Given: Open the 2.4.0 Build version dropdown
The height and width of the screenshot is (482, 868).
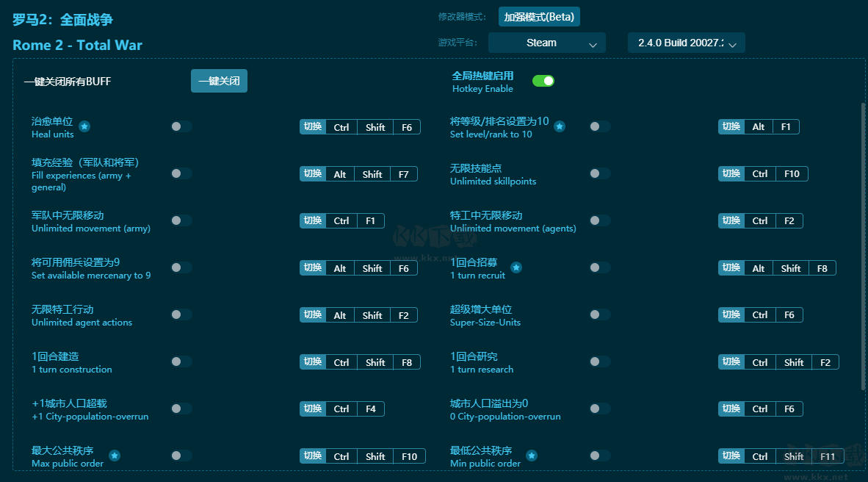Looking at the screenshot, I should 687,43.
